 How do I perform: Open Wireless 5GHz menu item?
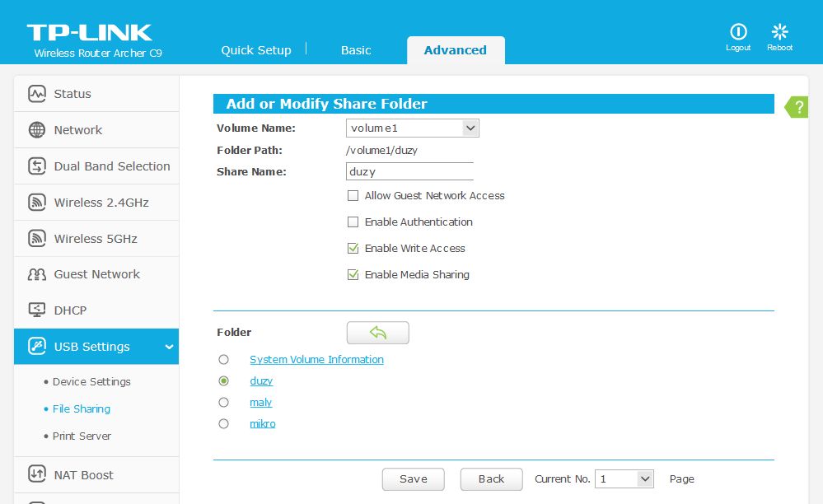(96, 239)
